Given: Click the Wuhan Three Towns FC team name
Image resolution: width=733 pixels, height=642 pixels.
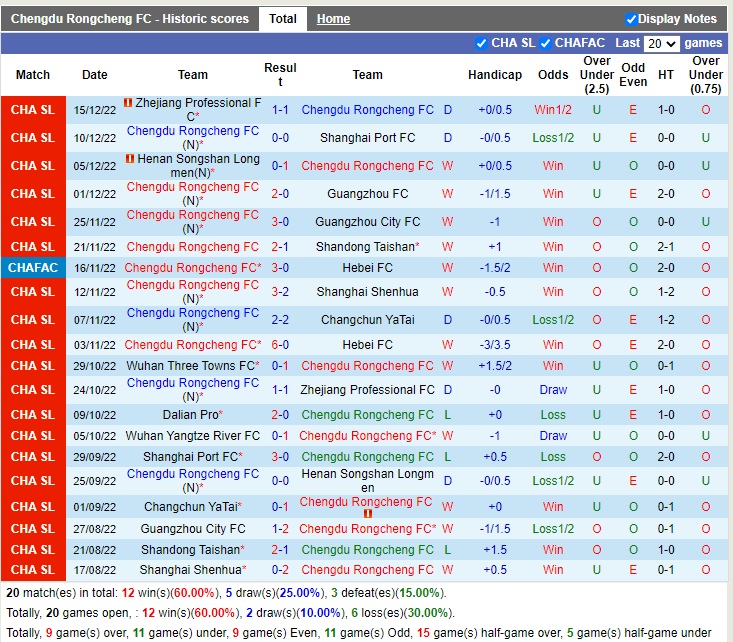Looking at the screenshot, I should tap(189, 366).
